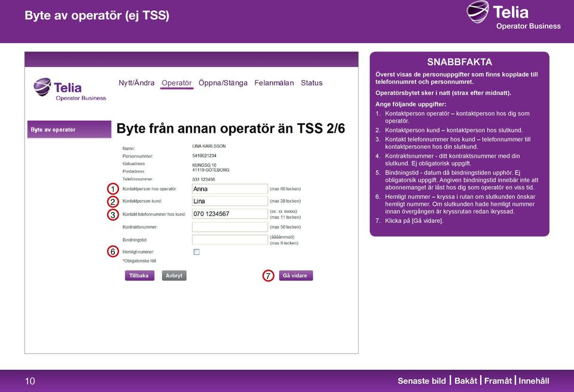
Task: Click the hint text (max 28 tecken)
Action: click(285, 201)
